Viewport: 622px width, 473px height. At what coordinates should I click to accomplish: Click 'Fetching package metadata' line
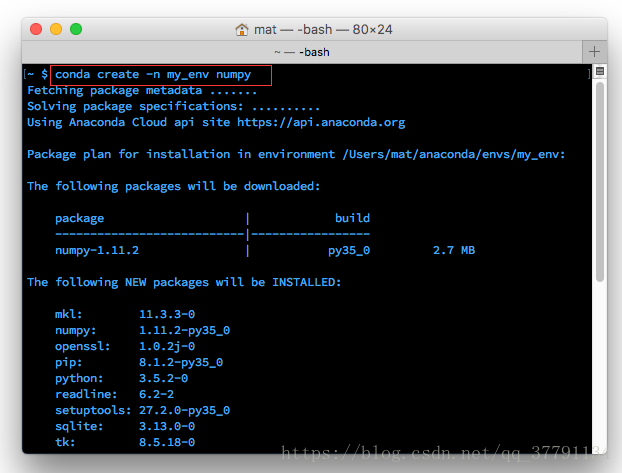142,90
